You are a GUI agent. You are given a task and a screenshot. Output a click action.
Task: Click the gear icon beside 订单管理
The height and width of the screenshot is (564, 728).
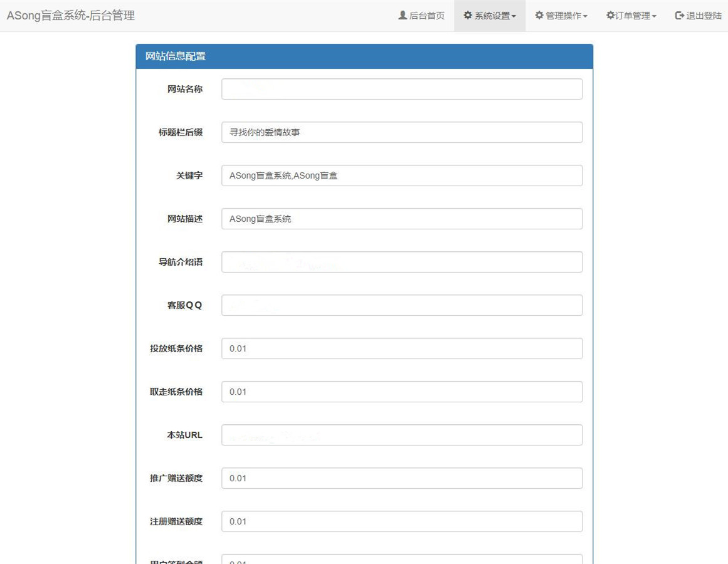pyautogui.click(x=611, y=15)
